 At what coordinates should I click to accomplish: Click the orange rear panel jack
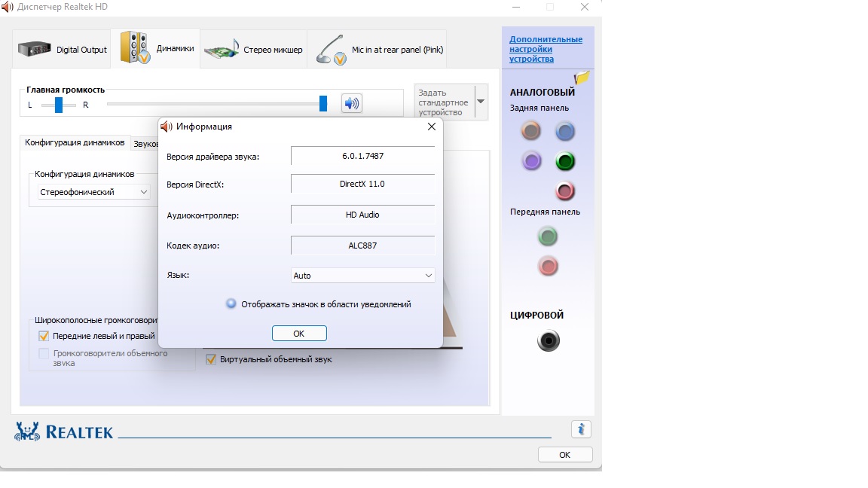pos(531,131)
